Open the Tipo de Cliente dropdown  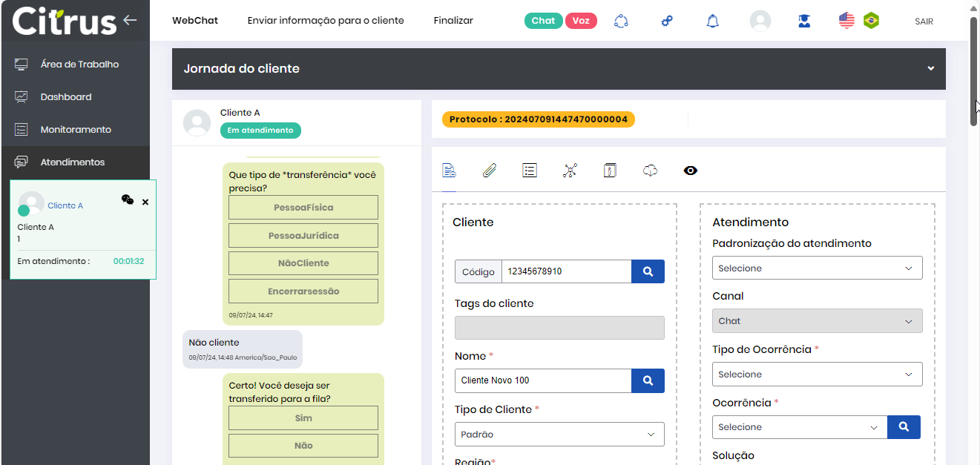coord(559,435)
